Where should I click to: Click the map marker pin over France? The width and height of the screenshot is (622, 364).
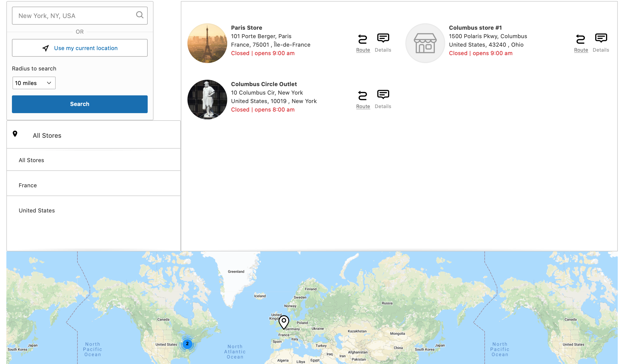[x=284, y=322]
